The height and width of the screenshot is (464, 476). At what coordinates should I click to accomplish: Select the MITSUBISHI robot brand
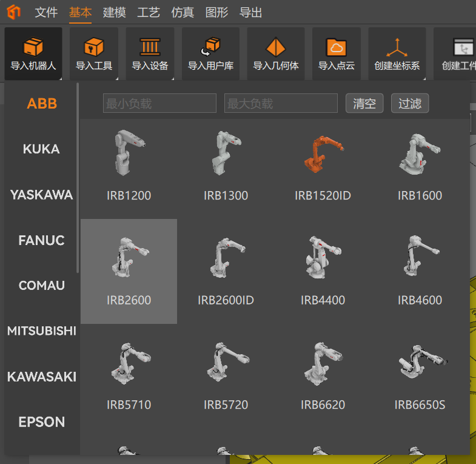pyautogui.click(x=42, y=331)
